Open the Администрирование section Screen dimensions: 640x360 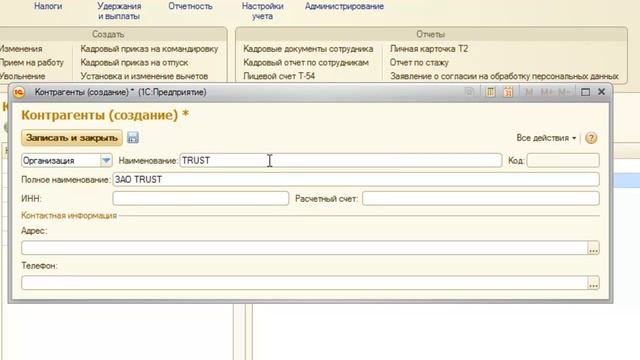click(x=344, y=7)
